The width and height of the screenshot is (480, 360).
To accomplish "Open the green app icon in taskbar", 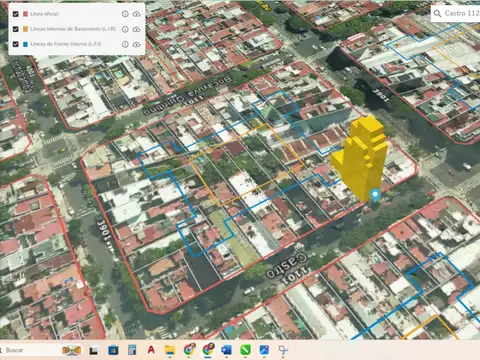I will pos(245,350).
